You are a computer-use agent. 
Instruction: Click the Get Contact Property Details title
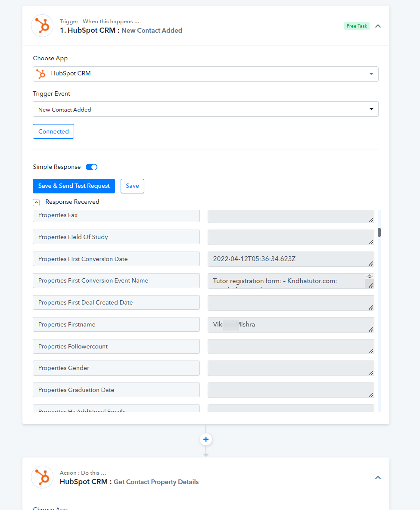(x=156, y=482)
